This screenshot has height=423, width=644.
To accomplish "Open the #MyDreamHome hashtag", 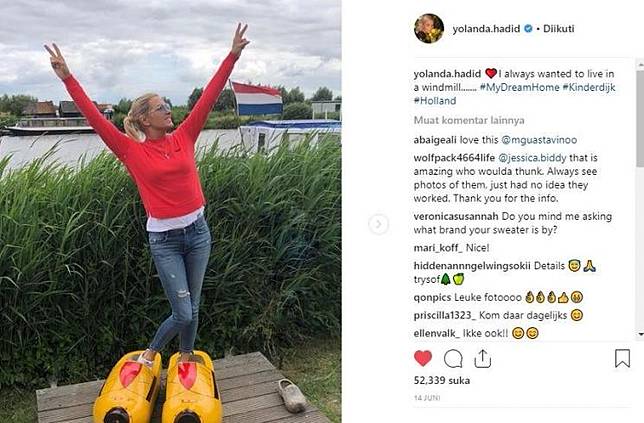I will coord(519,87).
